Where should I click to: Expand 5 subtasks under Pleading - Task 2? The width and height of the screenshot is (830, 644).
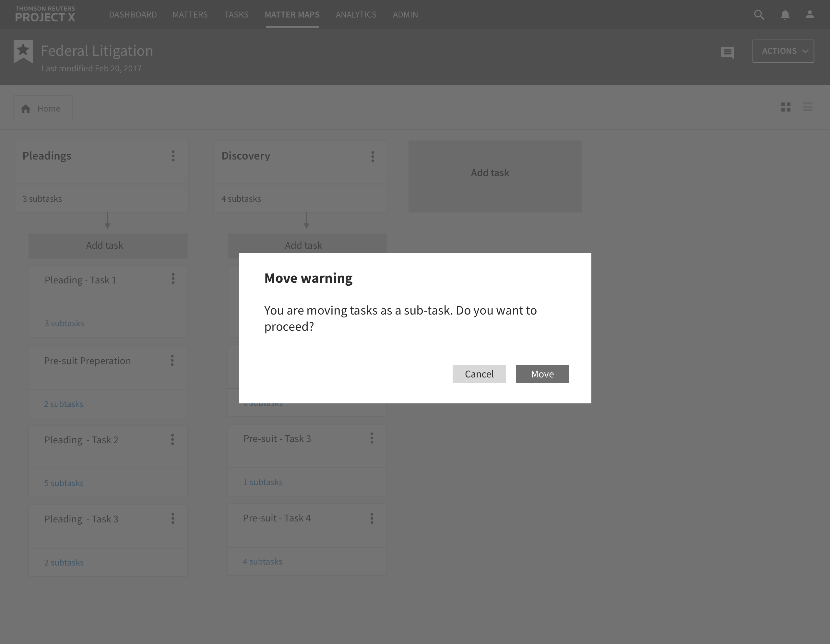[64, 483]
